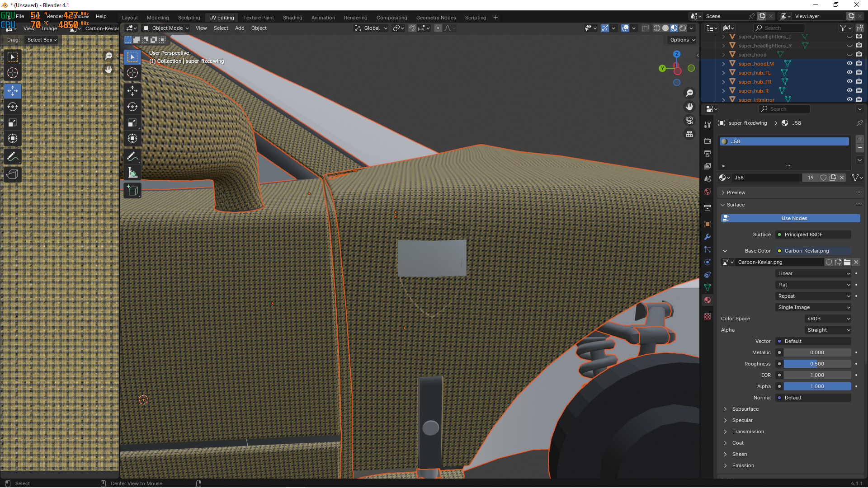Screen dimensions: 868x488
Task: Select the Rotate tool in 3D viewport
Action: point(132,107)
